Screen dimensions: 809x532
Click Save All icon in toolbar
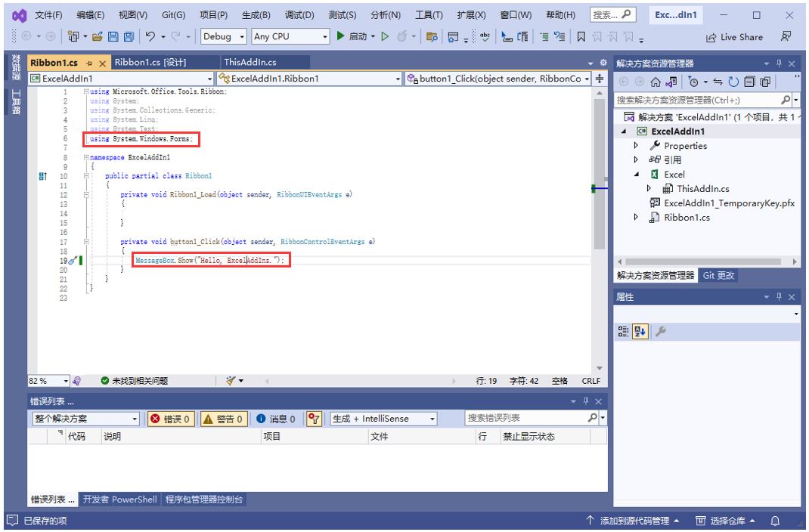tap(129, 36)
